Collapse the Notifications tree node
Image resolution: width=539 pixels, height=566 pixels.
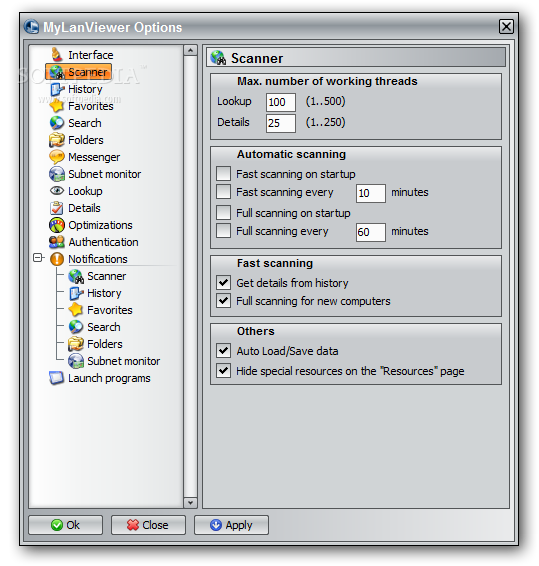point(38,258)
